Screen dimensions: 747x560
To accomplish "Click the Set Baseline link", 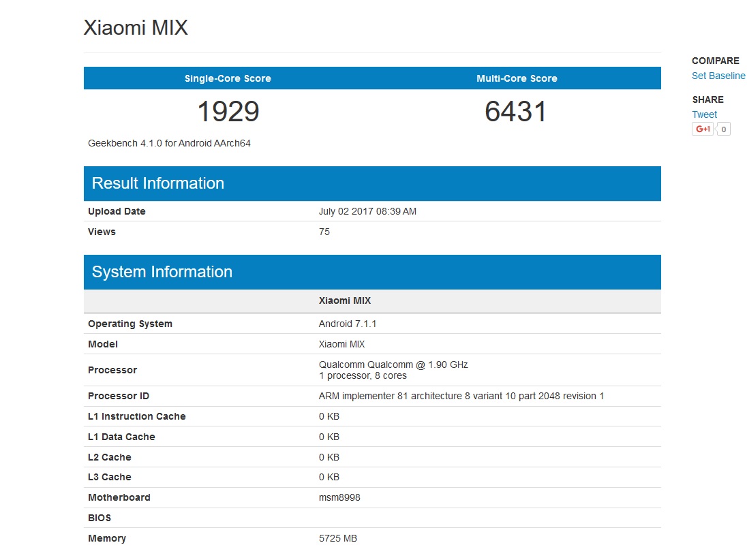I will coord(718,76).
